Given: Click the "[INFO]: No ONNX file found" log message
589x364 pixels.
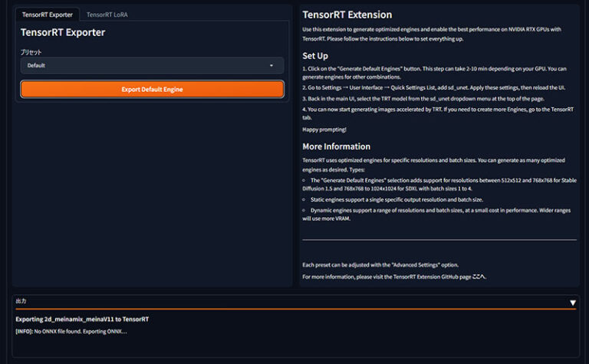Looking at the screenshot, I should 71,331.
